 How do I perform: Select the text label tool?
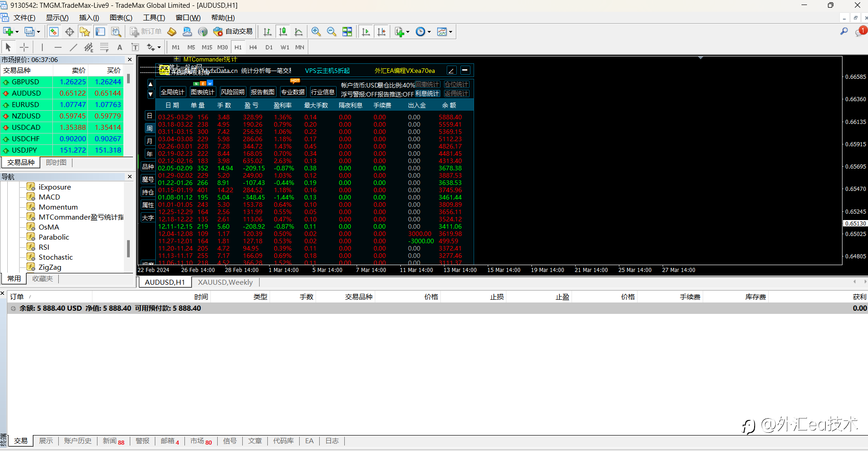pyautogui.click(x=135, y=47)
